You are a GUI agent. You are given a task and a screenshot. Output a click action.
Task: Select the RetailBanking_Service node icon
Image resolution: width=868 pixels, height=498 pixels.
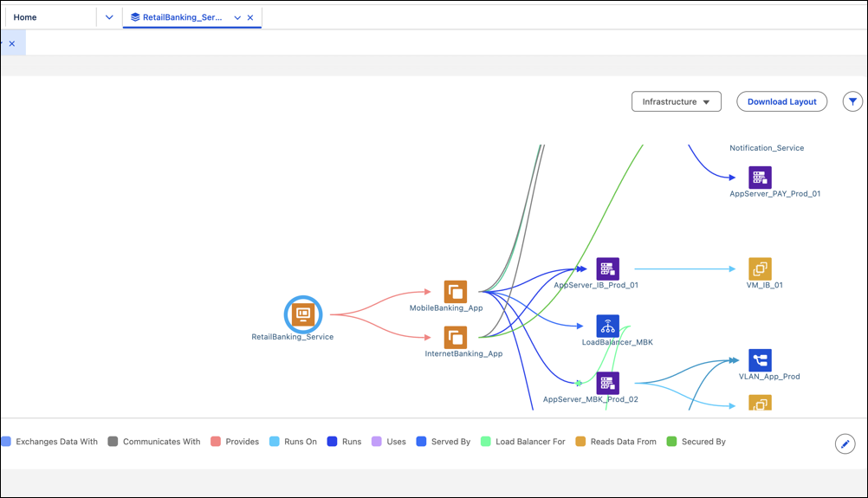pos(303,314)
